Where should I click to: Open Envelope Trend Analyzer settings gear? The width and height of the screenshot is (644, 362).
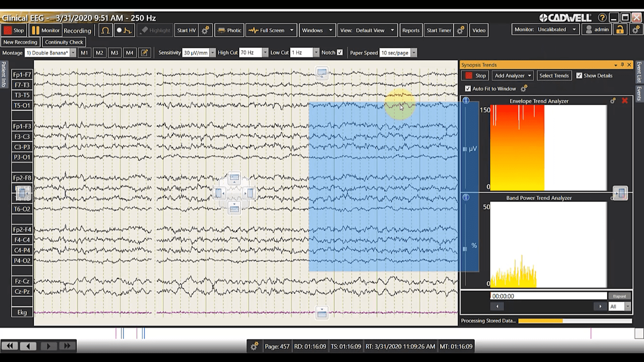pyautogui.click(x=613, y=101)
